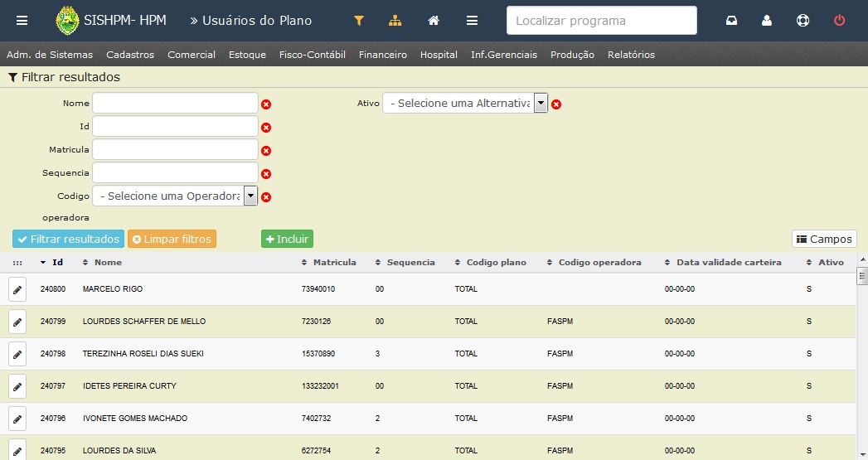Select Id 240797 cell

tap(52, 386)
